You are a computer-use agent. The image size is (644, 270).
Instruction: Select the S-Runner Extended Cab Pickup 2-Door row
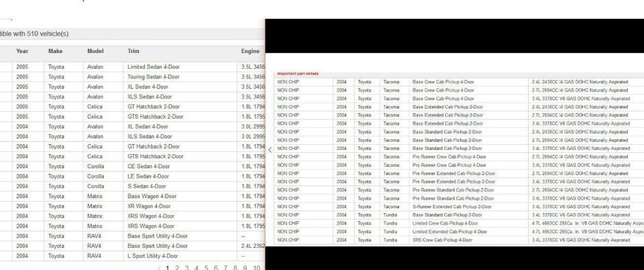point(459,207)
